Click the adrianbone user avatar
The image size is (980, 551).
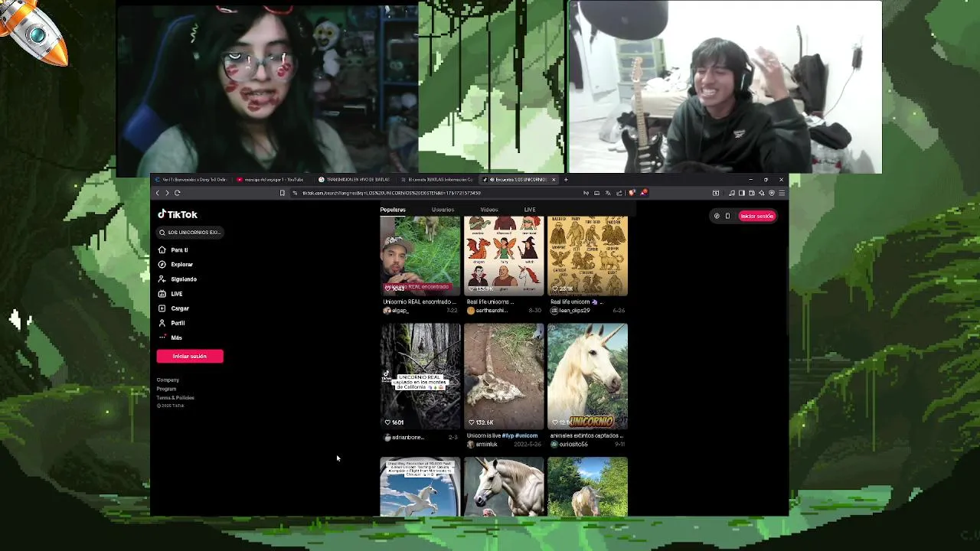[x=387, y=438]
